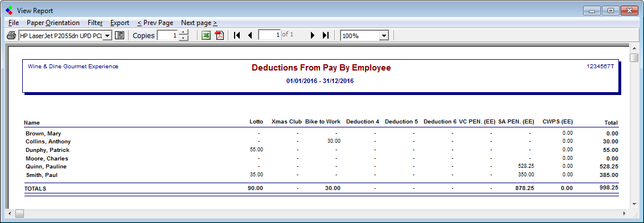Click the grand total 998.25

[x=609, y=187]
